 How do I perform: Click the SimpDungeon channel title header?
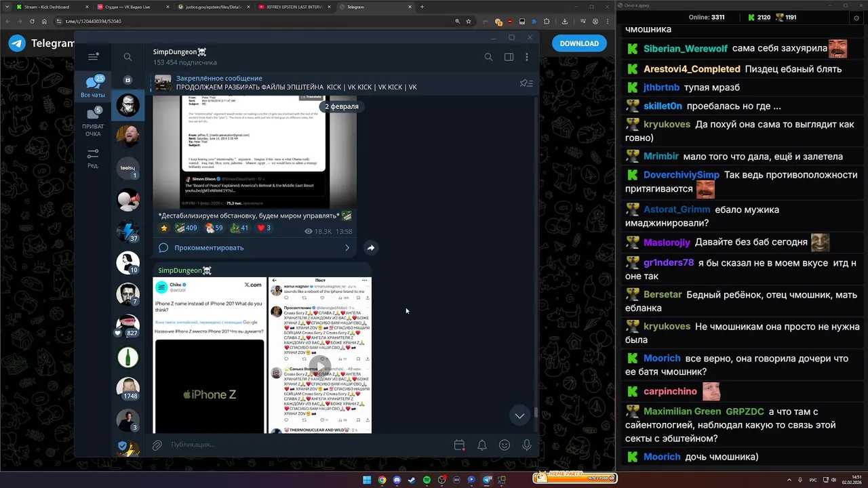pyautogui.click(x=180, y=52)
